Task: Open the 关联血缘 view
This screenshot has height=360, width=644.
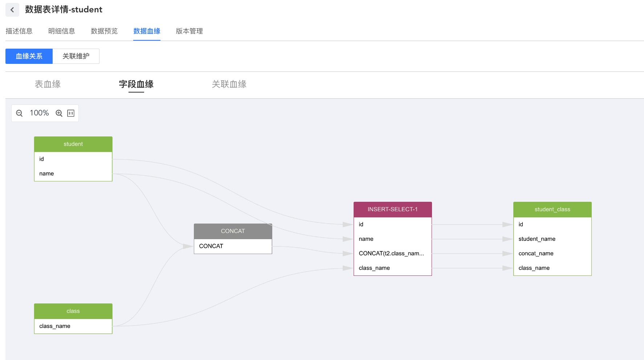Action: [x=229, y=84]
